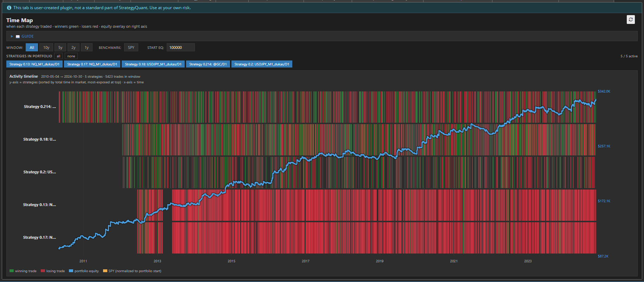644x282 pixels.
Task: Switch window to 10y
Action: point(46,47)
